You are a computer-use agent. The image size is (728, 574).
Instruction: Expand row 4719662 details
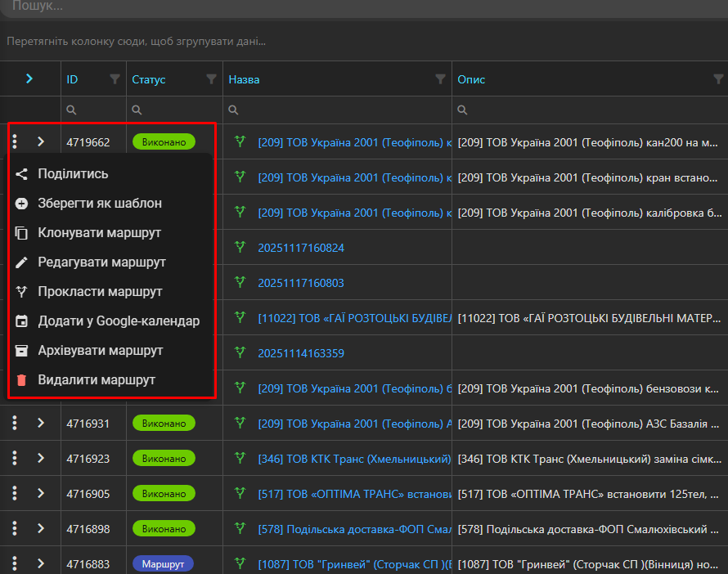click(x=41, y=141)
